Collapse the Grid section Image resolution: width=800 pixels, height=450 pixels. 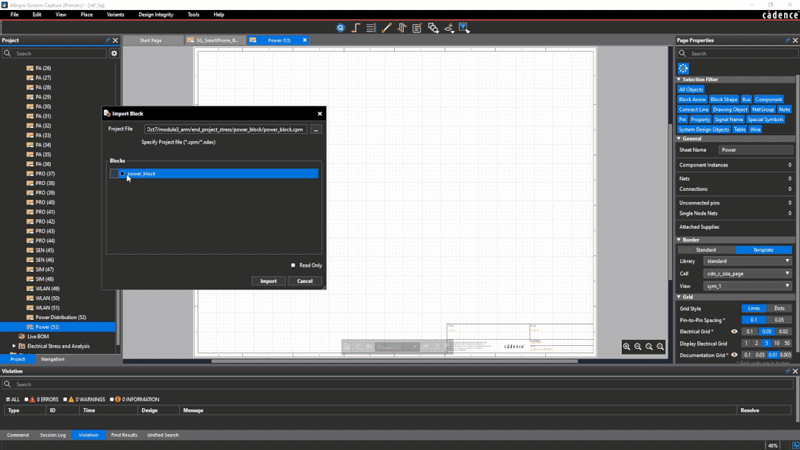(x=679, y=297)
